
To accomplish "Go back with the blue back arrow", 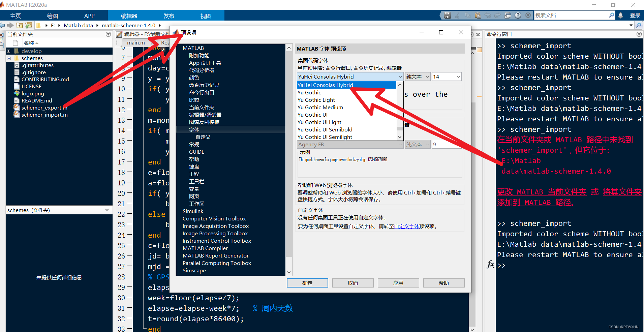I will (x=3, y=25).
